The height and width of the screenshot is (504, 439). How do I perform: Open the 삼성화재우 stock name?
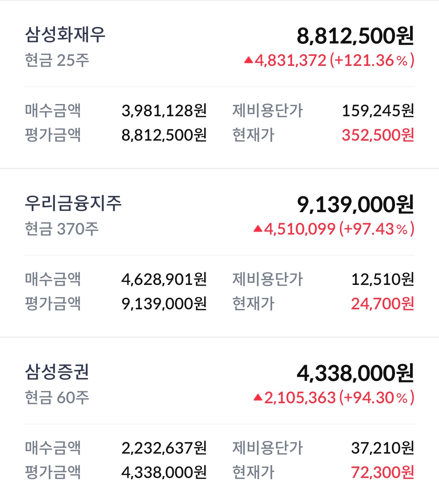click(65, 35)
